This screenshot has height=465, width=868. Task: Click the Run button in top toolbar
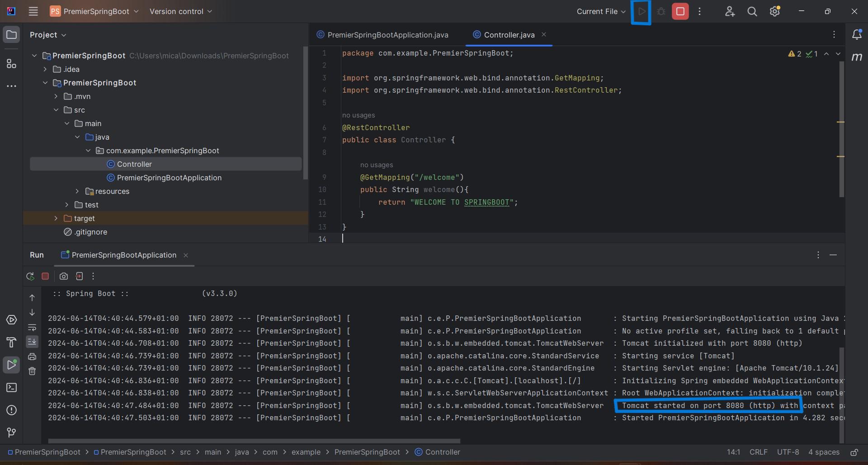click(x=641, y=12)
